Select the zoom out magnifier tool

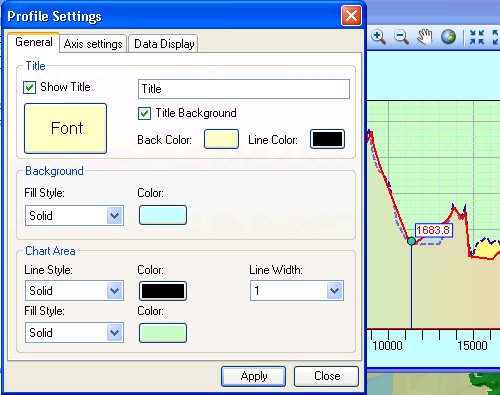click(x=401, y=37)
